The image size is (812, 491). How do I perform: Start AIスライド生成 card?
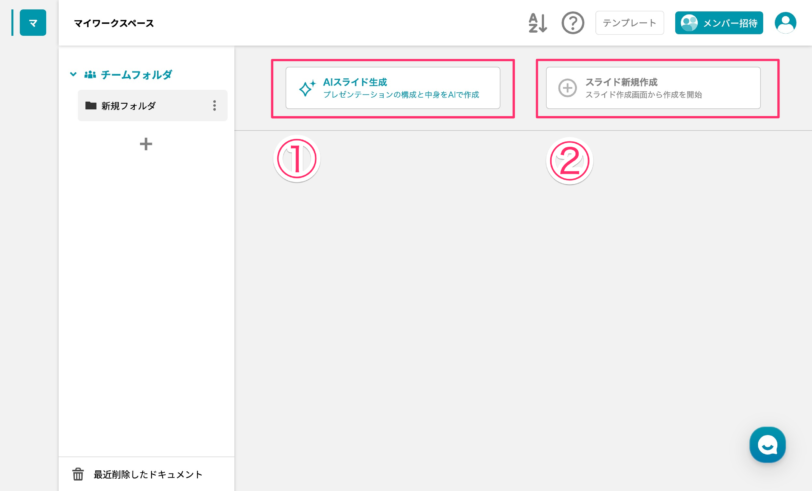tap(393, 88)
